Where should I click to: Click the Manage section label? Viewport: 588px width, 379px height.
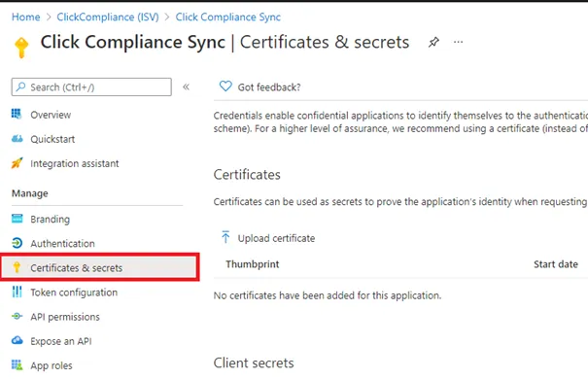[30, 193]
